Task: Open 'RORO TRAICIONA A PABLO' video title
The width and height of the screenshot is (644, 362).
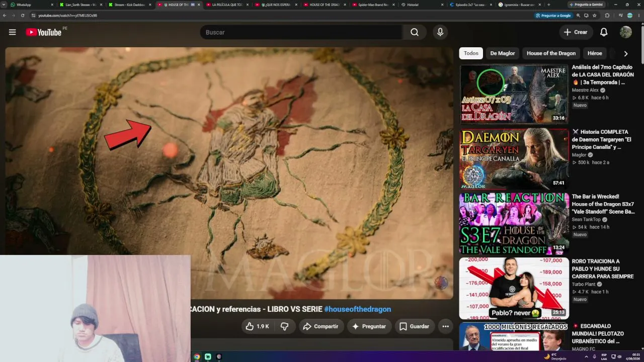Action: (603, 269)
